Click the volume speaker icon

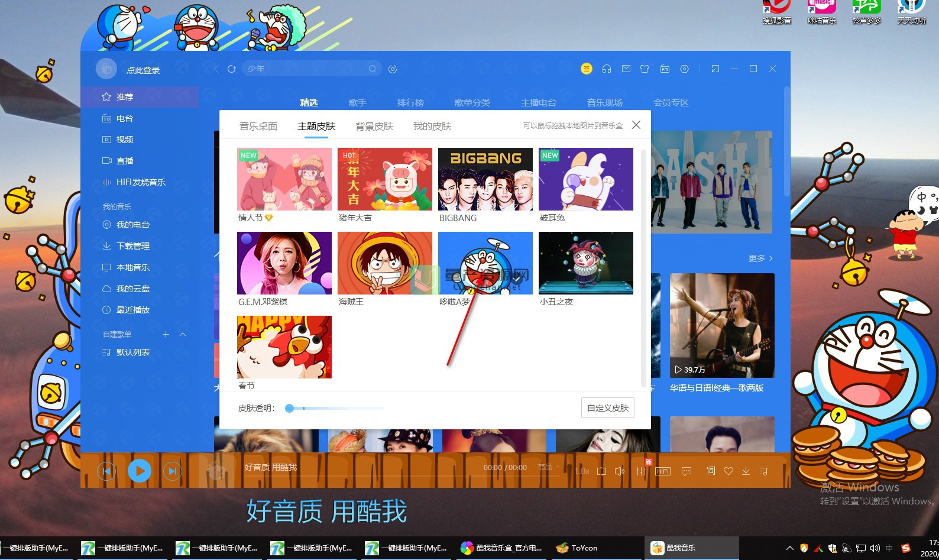pyautogui.click(x=620, y=471)
